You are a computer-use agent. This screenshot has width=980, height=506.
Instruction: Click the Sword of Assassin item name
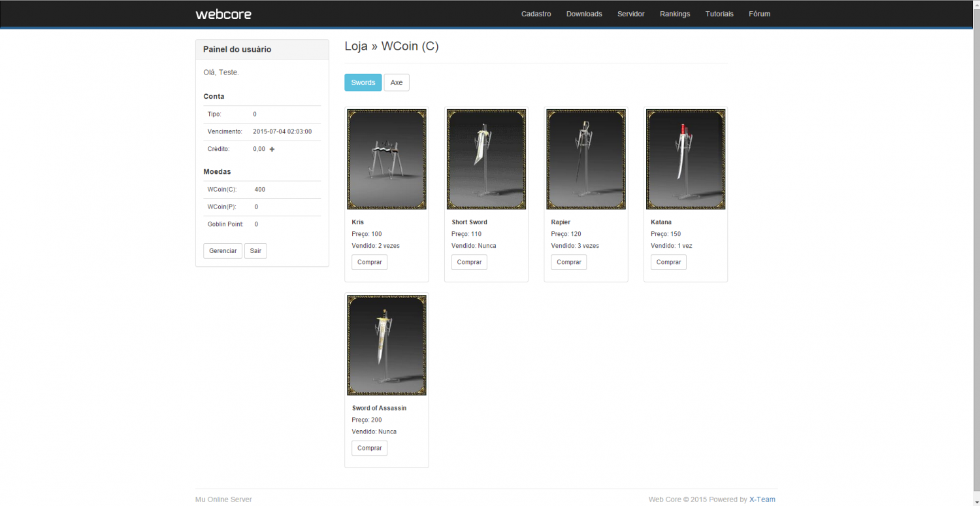(x=380, y=408)
